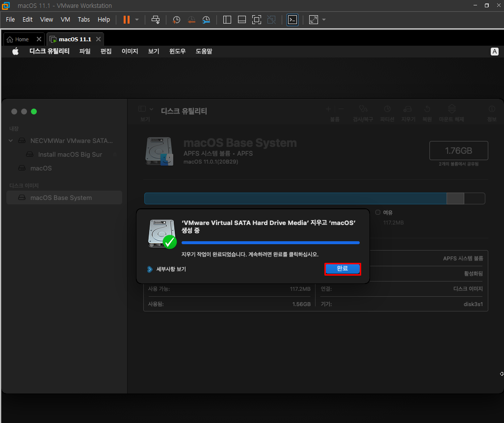
Task: Open the 이미지 menu
Action: [130, 52]
